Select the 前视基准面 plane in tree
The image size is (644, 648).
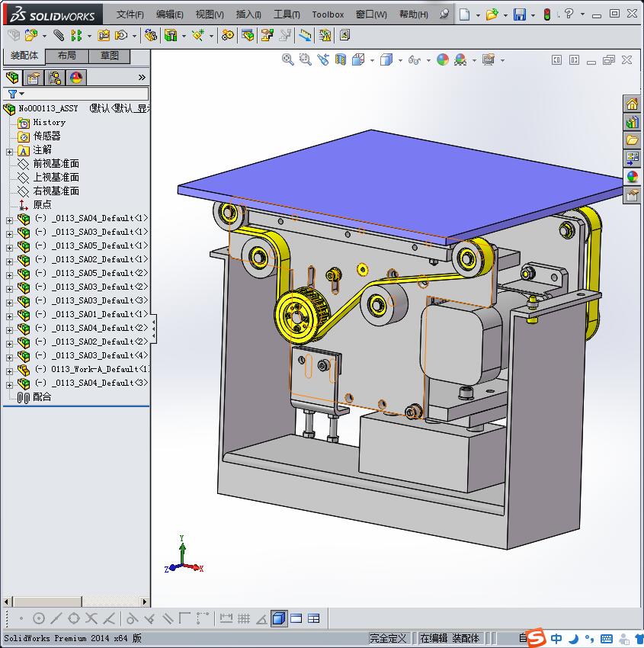[x=56, y=164]
